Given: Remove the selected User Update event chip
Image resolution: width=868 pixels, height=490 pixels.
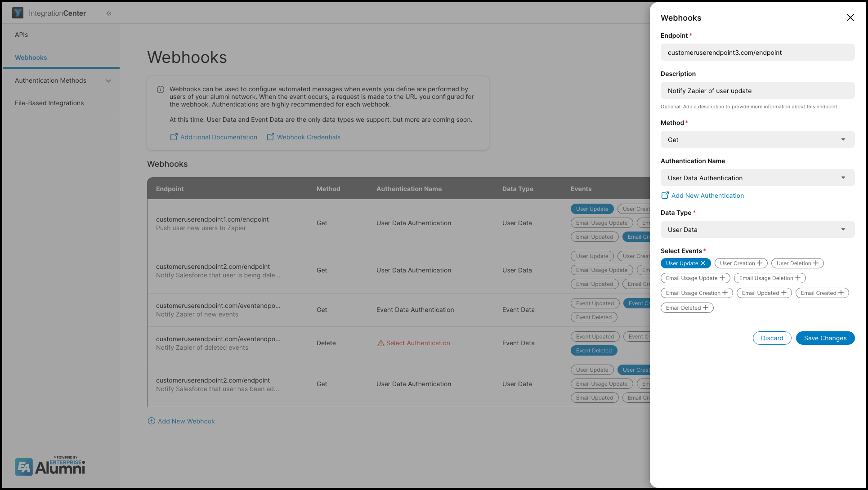Looking at the screenshot, I should (703, 263).
